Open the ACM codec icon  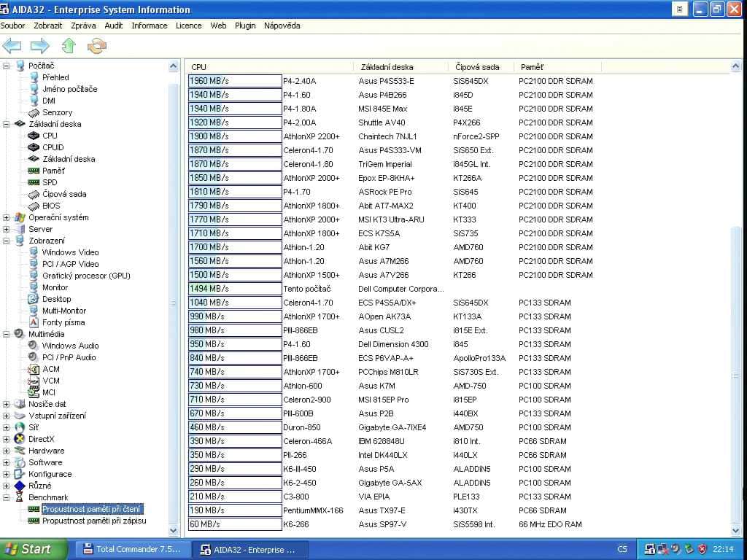34,369
